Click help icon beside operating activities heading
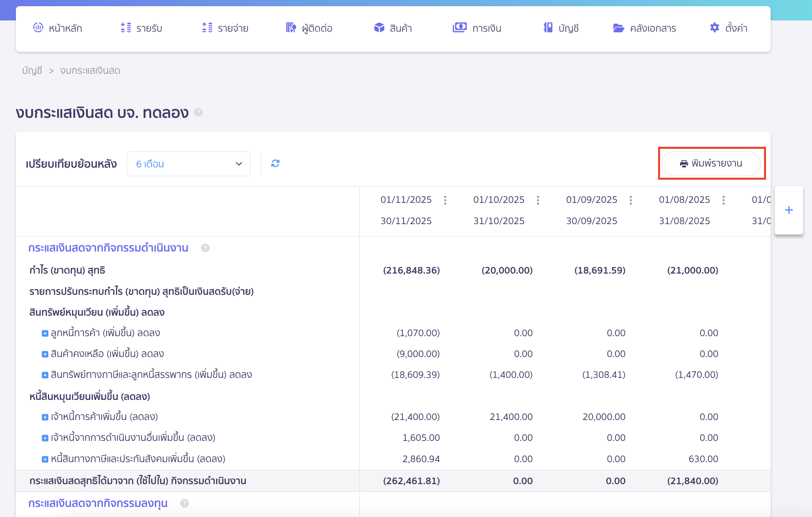Image resolution: width=812 pixels, height=517 pixels. (205, 248)
